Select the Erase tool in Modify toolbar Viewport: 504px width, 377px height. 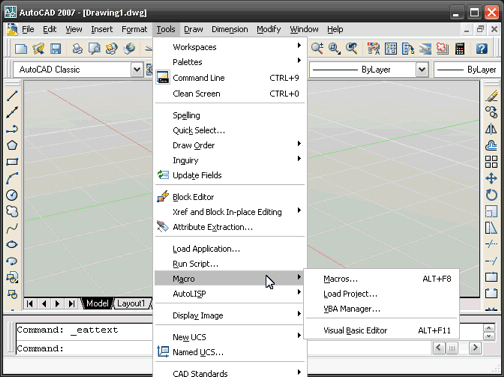pos(491,96)
